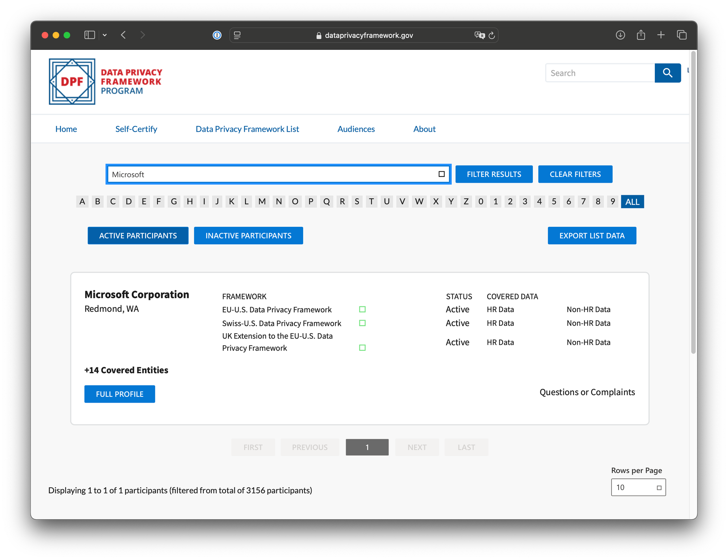Filter by letter A
The width and height of the screenshot is (728, 560).
tap(82, 201)
